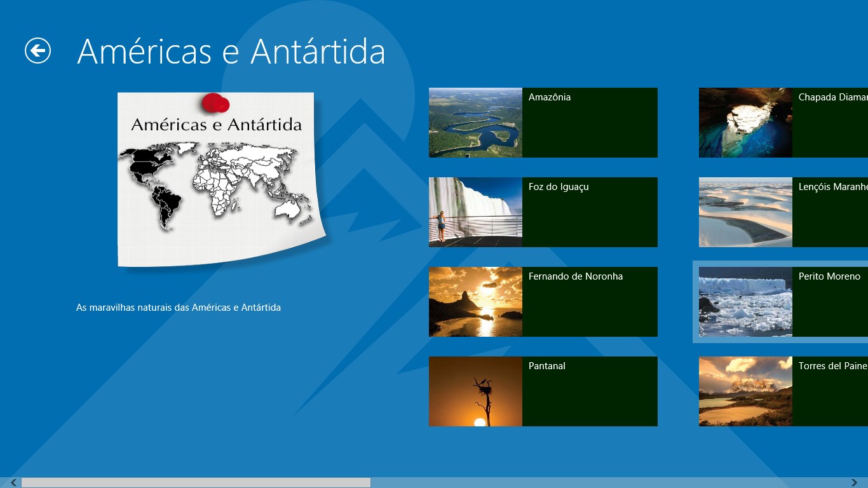868x488 pixels.
Task: Select the Foz do Iguaçu tile label
Action: click(x=559, y=187)
